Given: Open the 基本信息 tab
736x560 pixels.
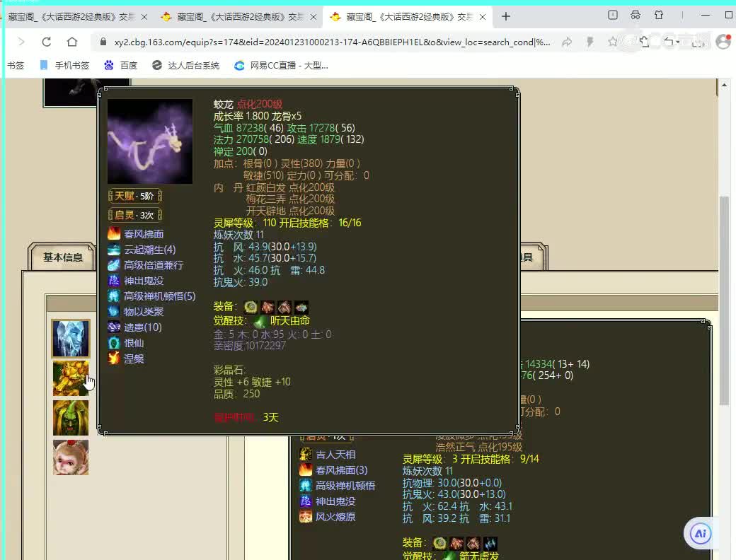Looking at the screenshot, I should point(62,257).
